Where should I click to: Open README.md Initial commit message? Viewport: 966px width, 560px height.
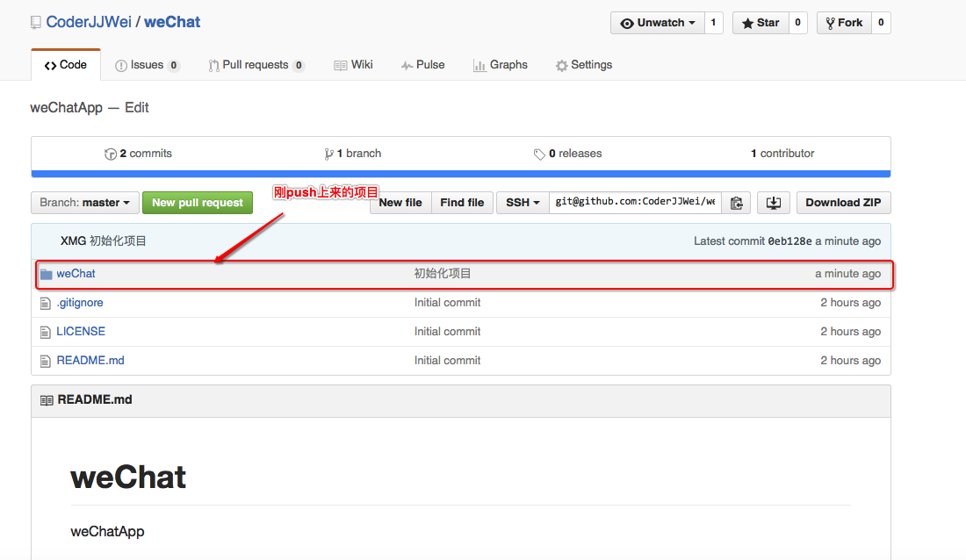click(447, 361)
